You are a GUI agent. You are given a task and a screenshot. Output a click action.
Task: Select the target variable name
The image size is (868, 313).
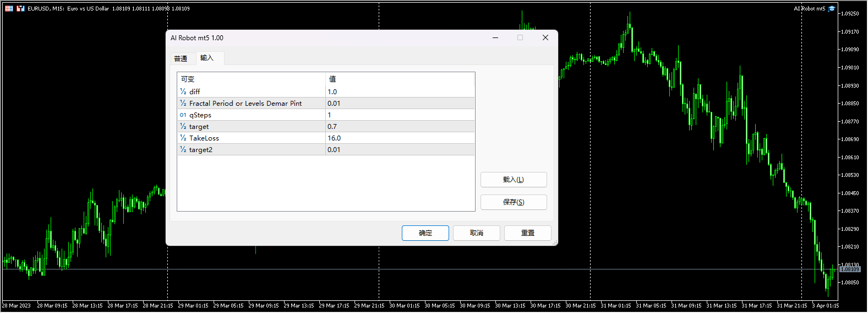[199, 127]
